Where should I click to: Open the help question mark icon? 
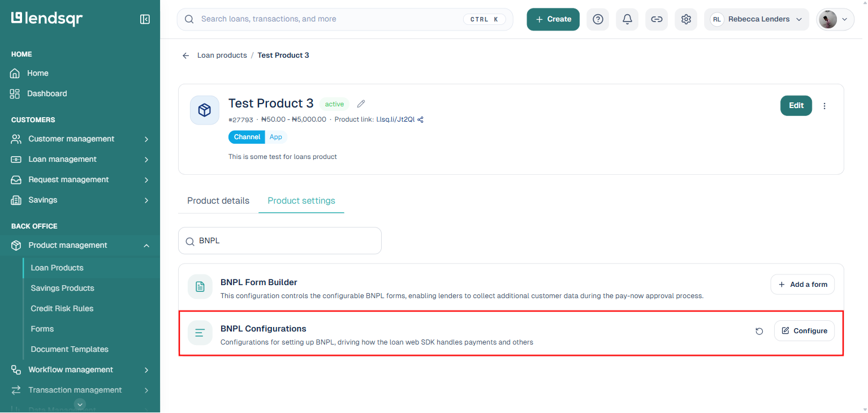click(x=598, y=19)
